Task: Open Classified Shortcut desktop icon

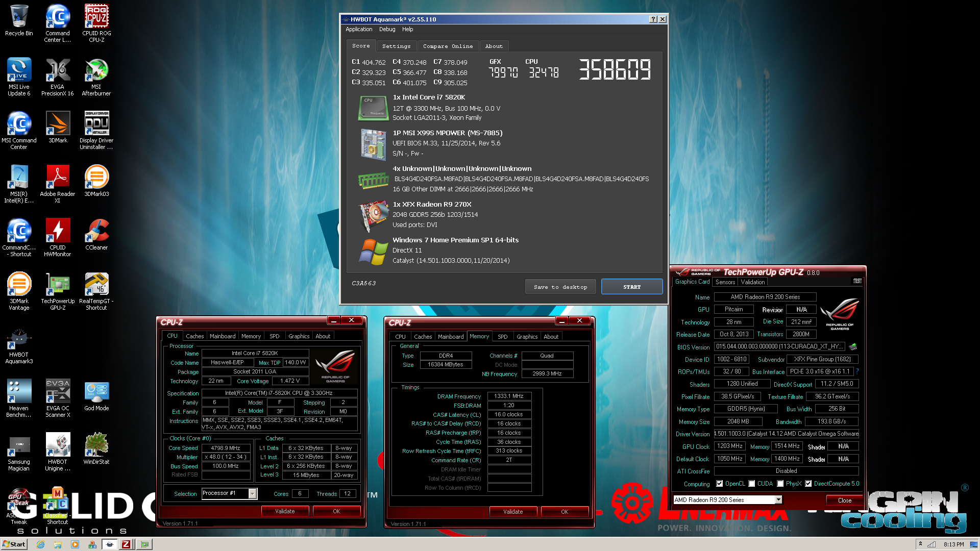Action: click(58, 506)
